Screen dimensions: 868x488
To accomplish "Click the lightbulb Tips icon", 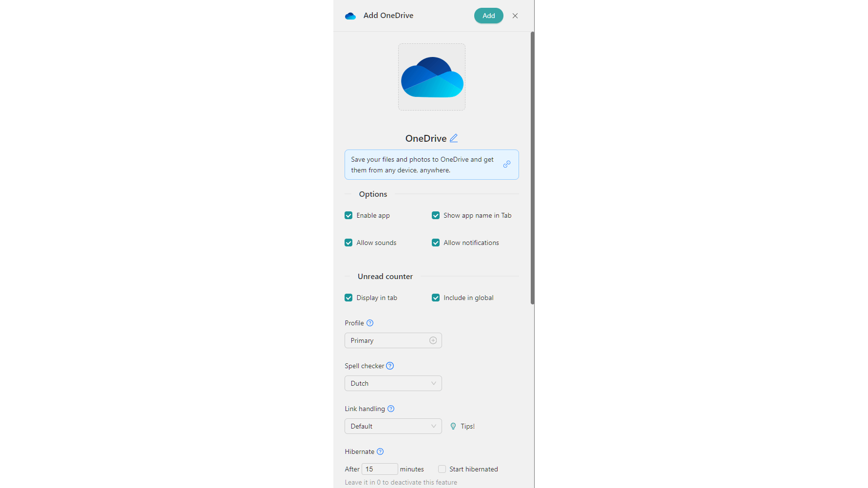I will (453, 426).
